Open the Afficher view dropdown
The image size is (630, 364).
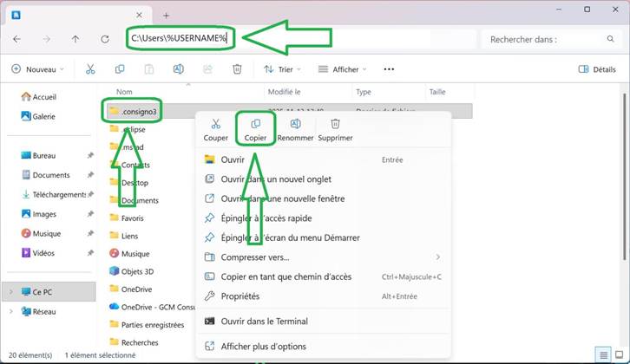click(342, 69)
